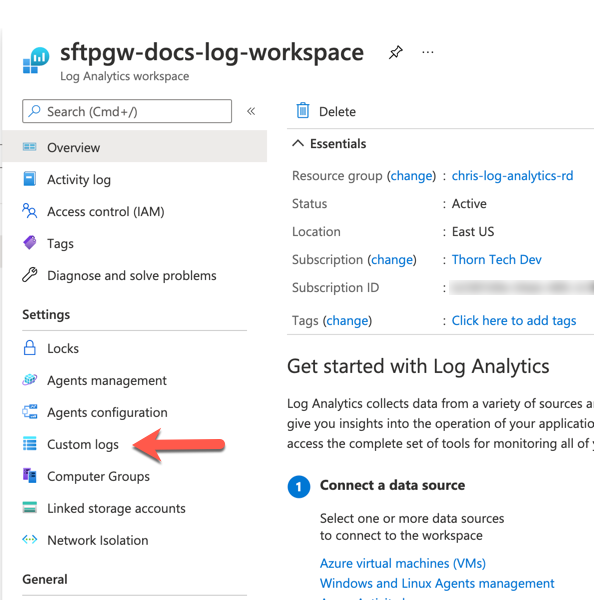Click the Agents configuration icon

point(29,412)
